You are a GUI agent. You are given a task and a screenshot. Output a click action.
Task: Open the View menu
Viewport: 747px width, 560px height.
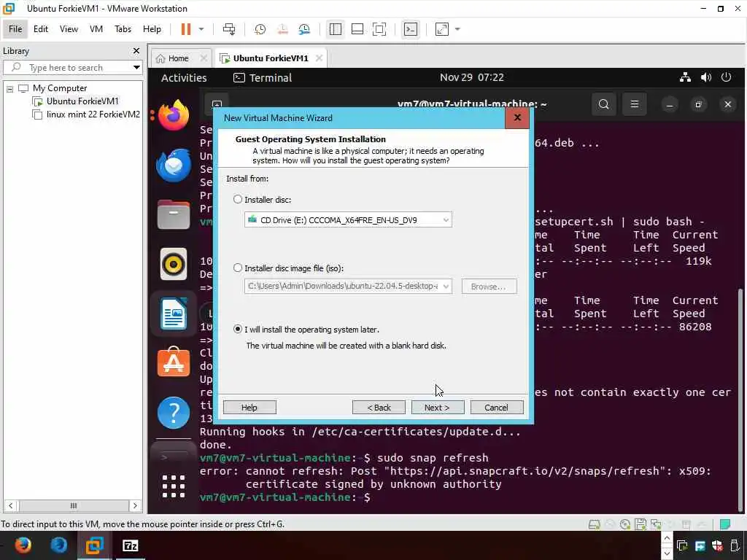point(69,29)
